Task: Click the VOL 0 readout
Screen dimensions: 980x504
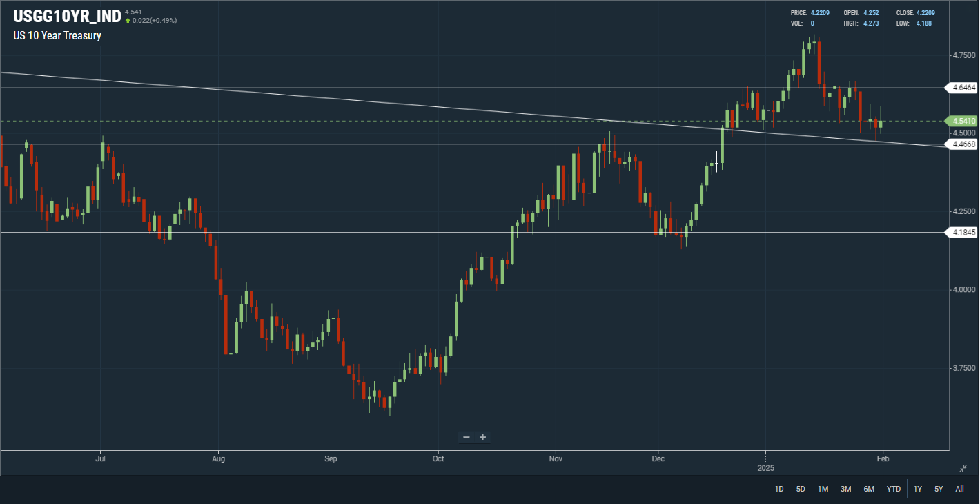Action: point(803,23)
